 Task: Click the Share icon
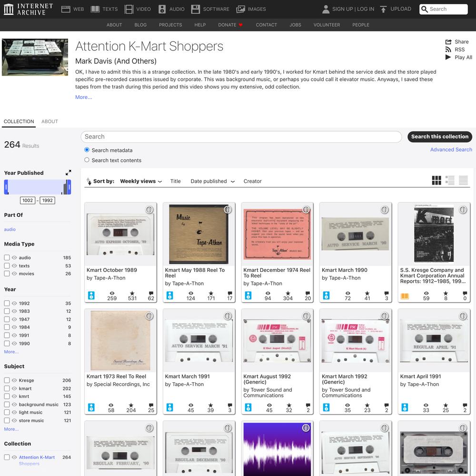448,42
